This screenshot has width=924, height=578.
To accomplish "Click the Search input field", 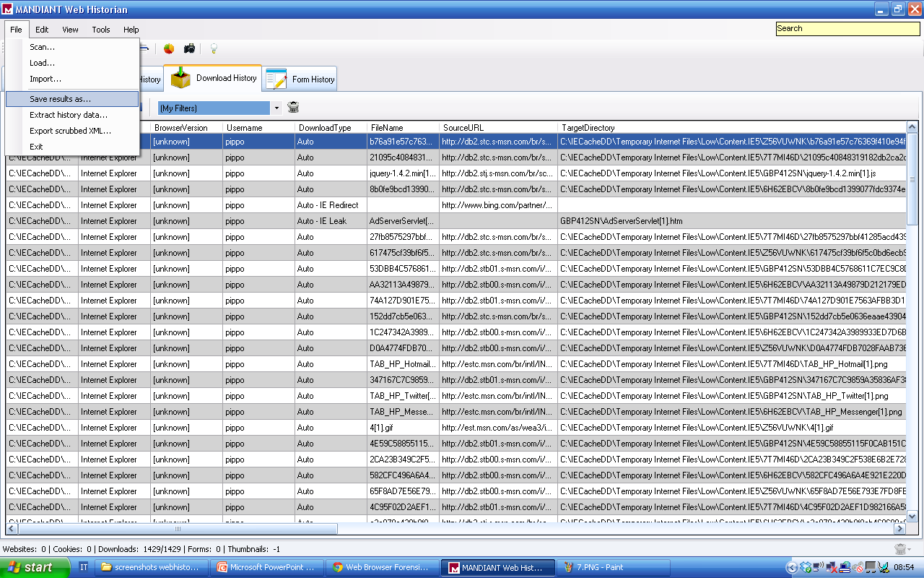I will pyautogui.click(x=847, y=29).
